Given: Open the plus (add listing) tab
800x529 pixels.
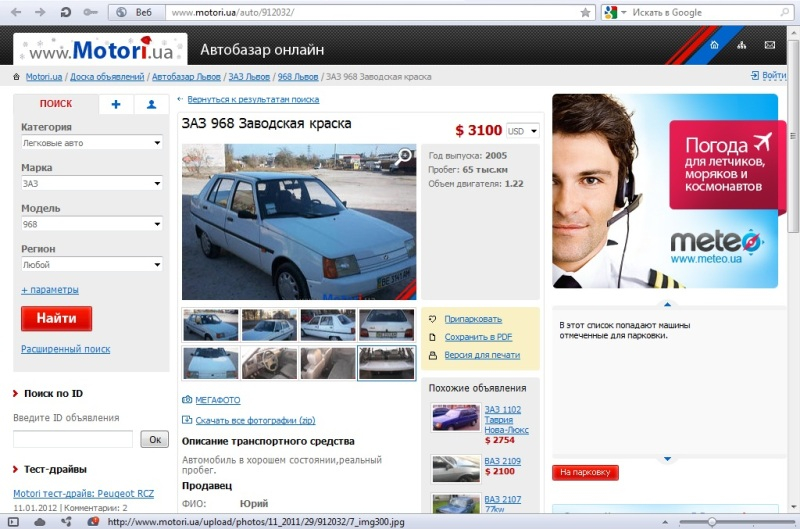Looking at the screenshot, I should pos(116,104).
